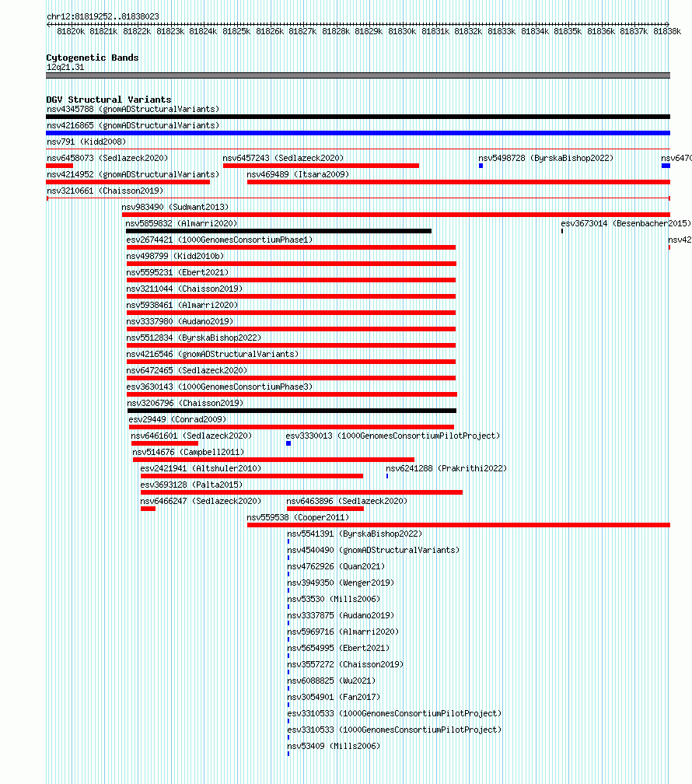Click the nsv4345788 gnomADStructuralVariants label
The width and height of the screenshot is (692, 784).
133,109
